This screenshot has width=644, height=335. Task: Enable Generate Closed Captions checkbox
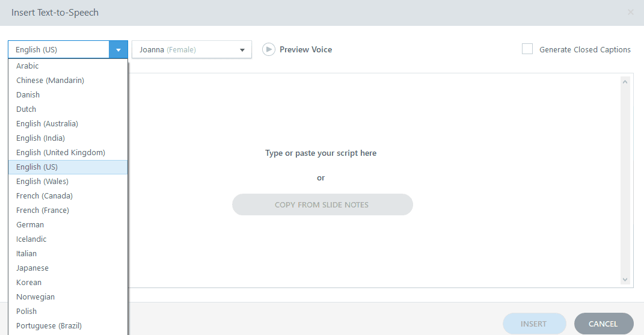point(527,49)
